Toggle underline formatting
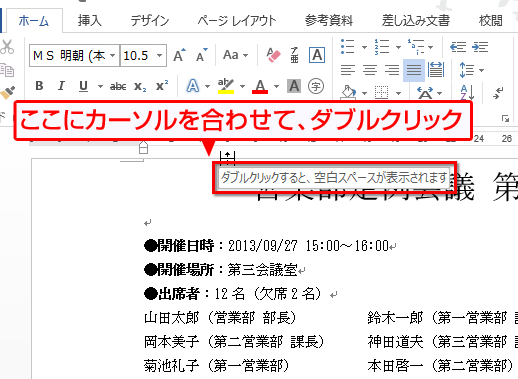Image resolution: width=518 pixels, height=379 pixels. click(x=84, y=86)
